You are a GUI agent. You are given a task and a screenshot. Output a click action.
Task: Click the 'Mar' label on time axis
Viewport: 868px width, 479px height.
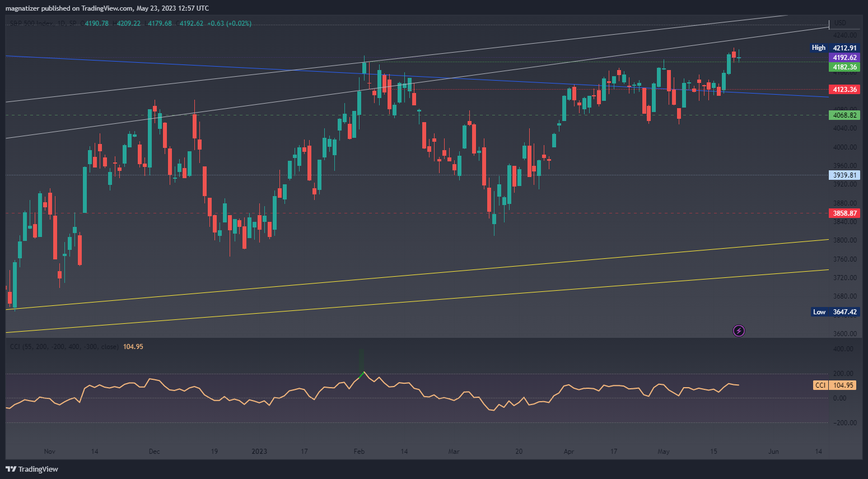click(x=454, y=452)
